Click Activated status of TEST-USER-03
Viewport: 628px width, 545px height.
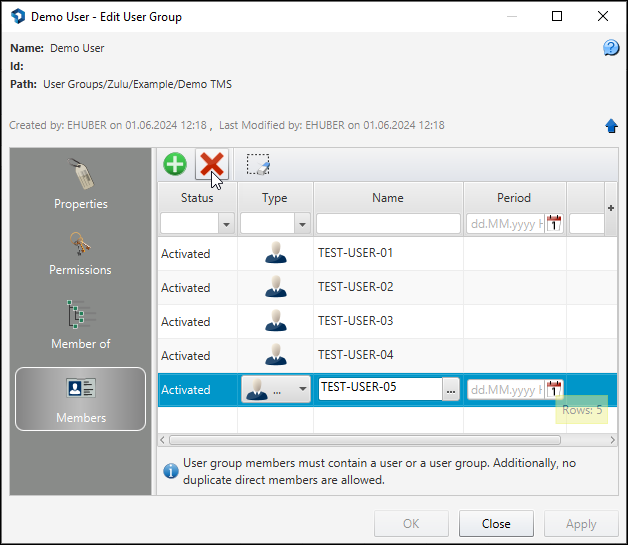185,322
